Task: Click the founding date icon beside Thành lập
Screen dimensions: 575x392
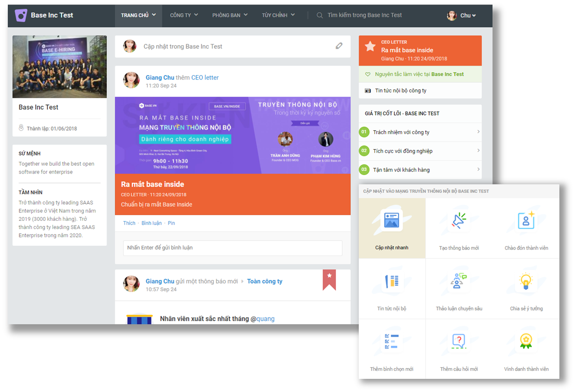Action: (21, 128)
